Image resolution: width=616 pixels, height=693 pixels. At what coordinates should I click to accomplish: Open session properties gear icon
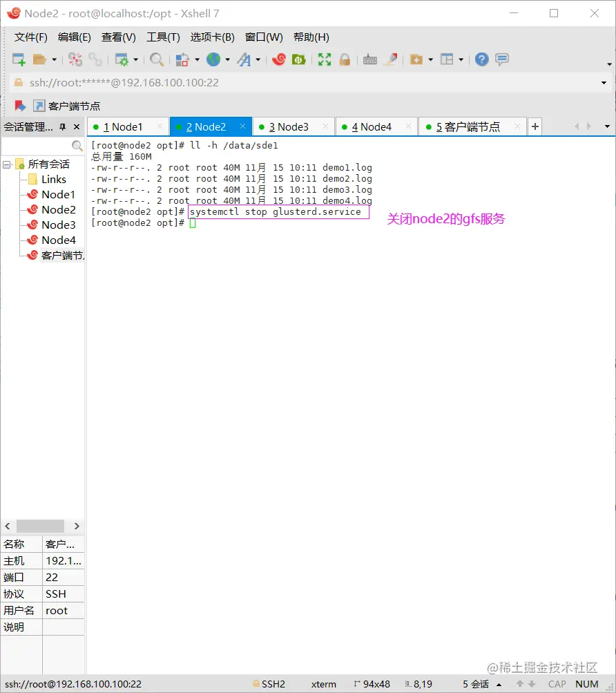(122, 59)
